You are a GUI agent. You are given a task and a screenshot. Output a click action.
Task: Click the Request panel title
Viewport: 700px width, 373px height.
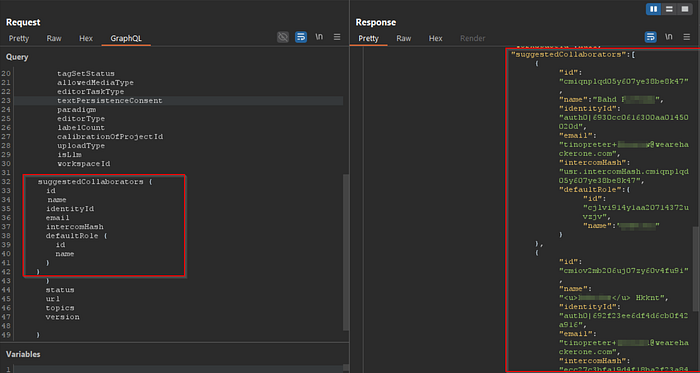pos(23,22)
